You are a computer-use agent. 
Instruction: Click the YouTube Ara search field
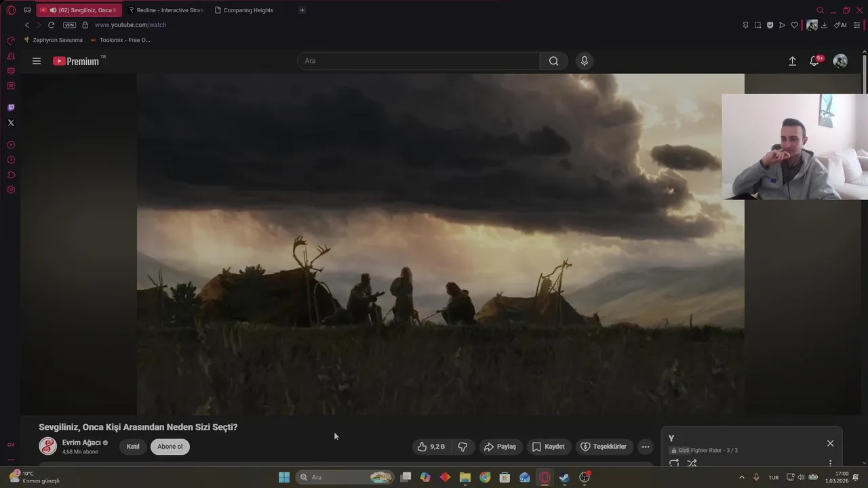[418, 61]
